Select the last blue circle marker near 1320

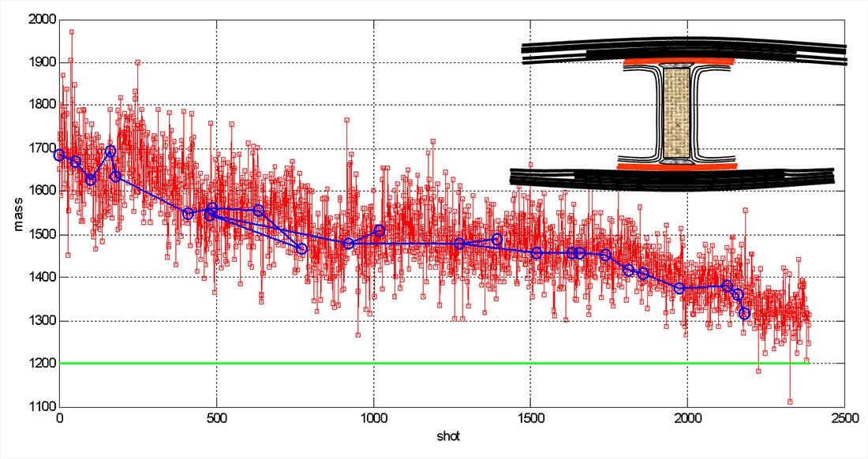pos(745,314)
